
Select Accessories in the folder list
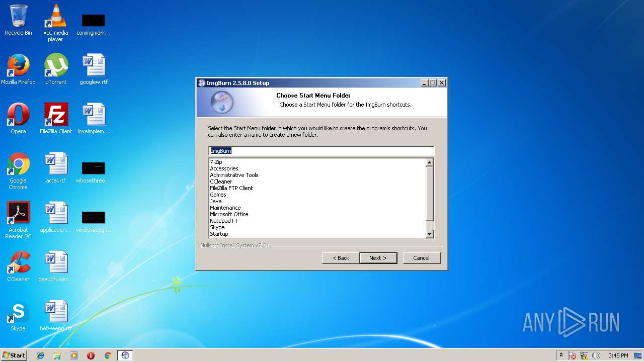[224, 168]
